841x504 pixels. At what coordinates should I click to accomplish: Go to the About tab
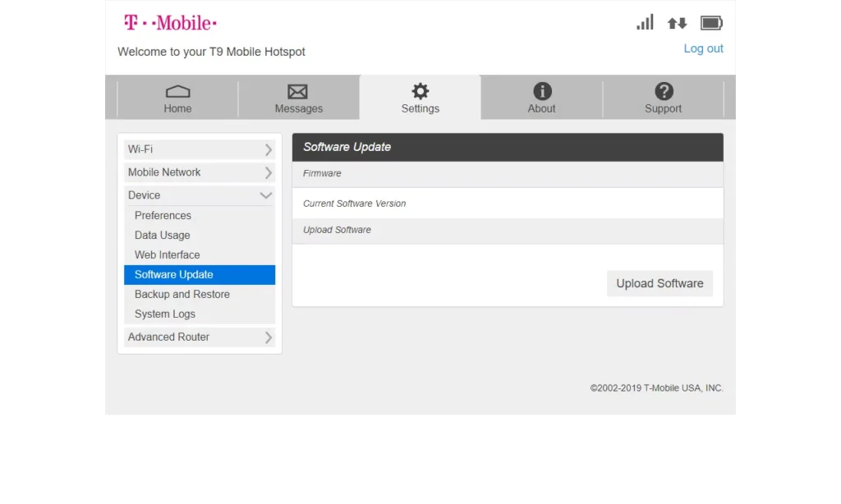(542, 97)
